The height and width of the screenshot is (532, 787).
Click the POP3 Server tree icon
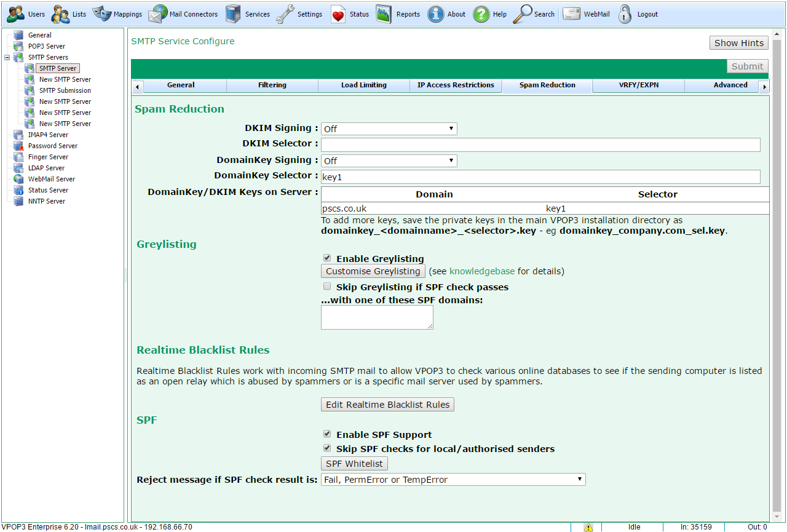click(x=18, y=46)
